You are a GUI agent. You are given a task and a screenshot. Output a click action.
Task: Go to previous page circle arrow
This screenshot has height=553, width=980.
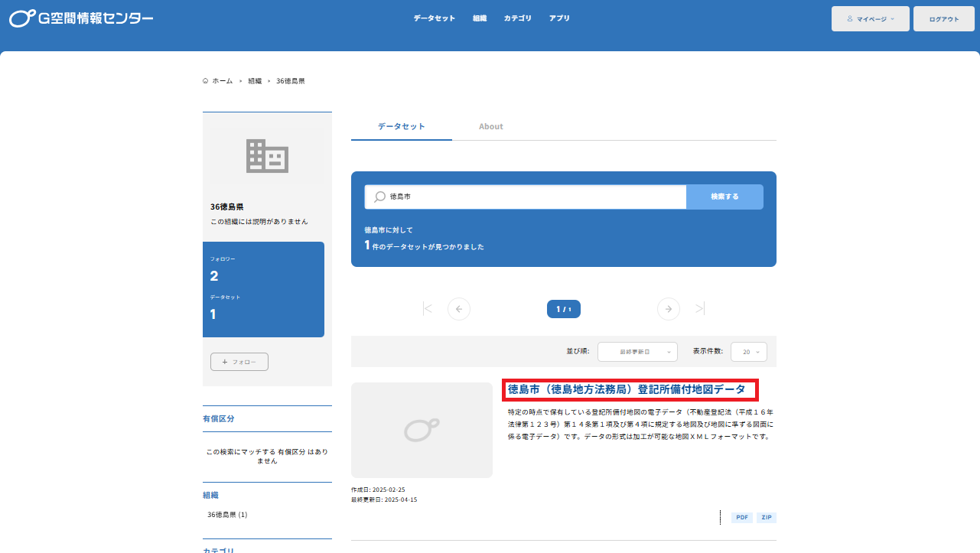(x=459, y=309)
